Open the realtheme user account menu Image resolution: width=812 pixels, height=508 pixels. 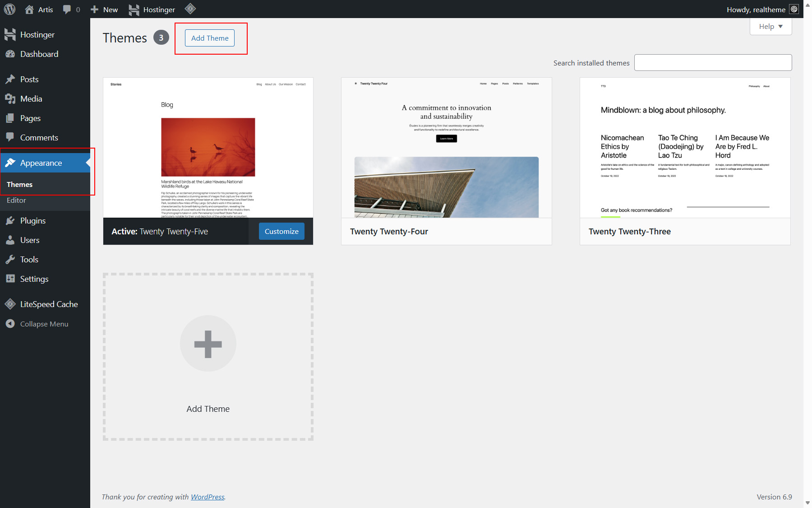(x=761, y=9)
